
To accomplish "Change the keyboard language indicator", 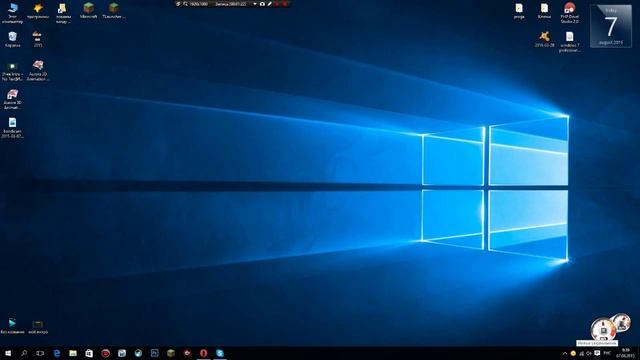I will coord(607,353).
